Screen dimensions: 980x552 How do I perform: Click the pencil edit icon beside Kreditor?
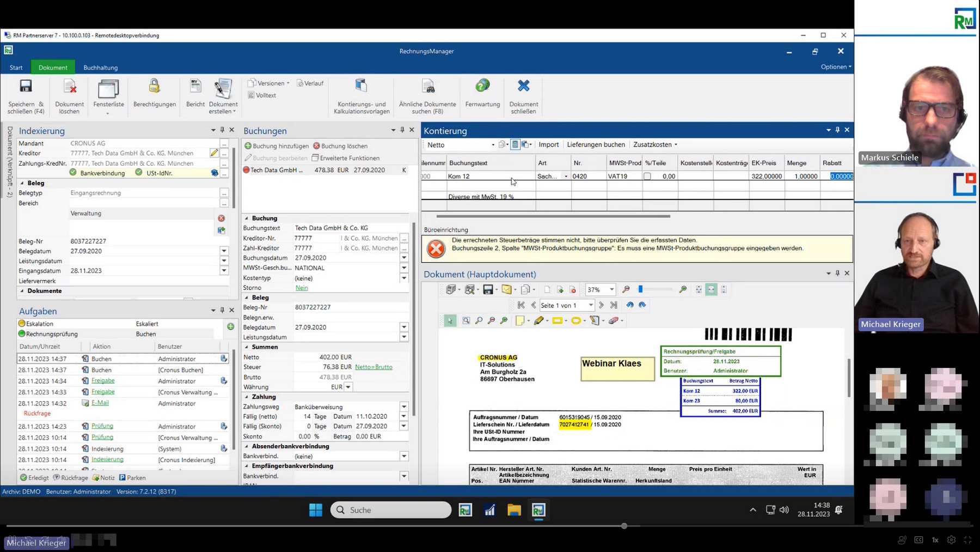pos(214,153)
